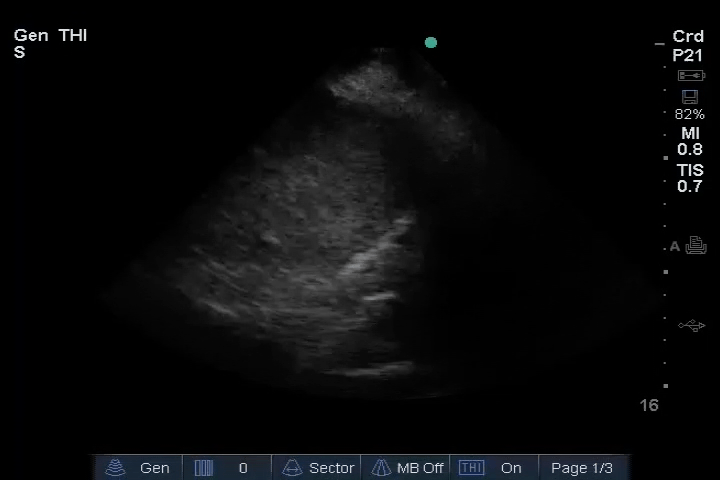Click the Sector scan shape icon
This screenshot has height=480, width=720.
[x=293, y=468]
